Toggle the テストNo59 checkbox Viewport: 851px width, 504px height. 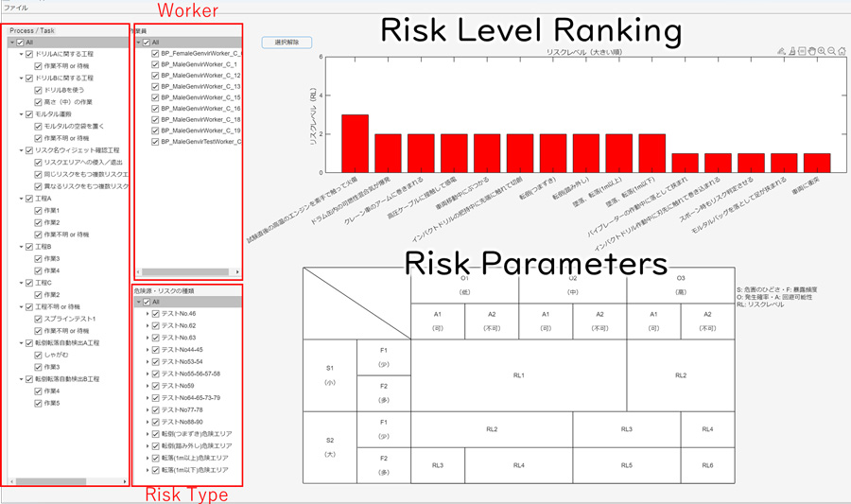156,386
